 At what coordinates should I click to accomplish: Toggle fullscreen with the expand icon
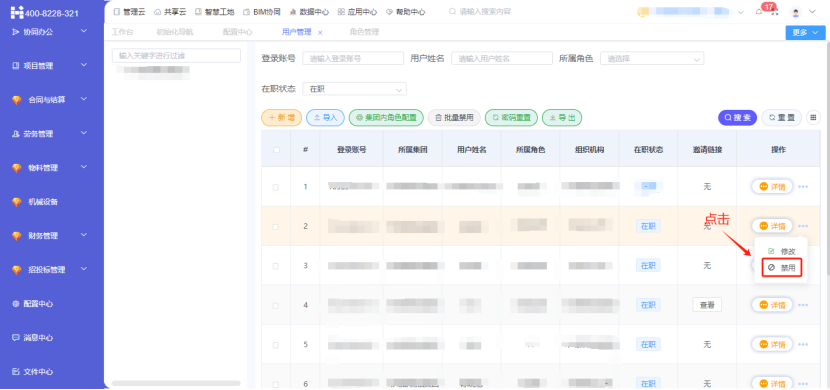point(775,13)
